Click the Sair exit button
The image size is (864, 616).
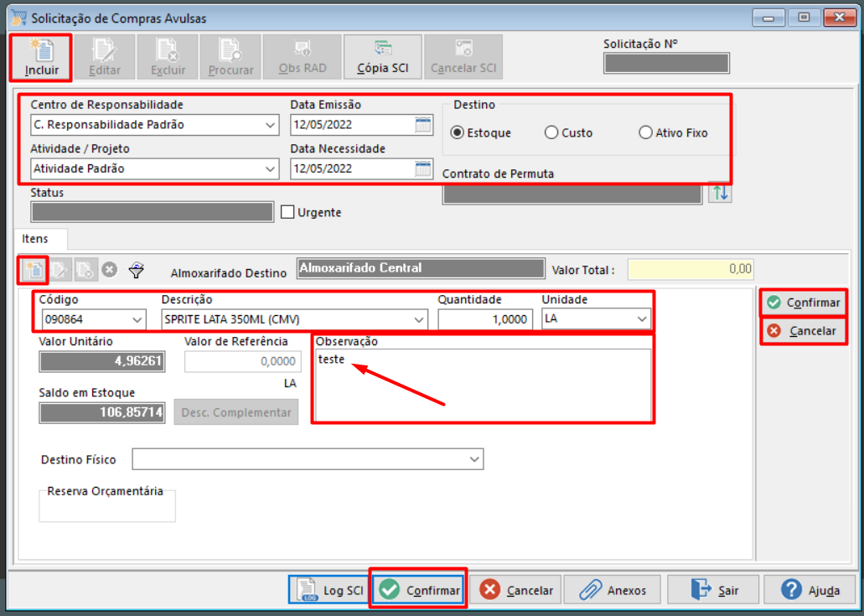[x=713, y=590]
